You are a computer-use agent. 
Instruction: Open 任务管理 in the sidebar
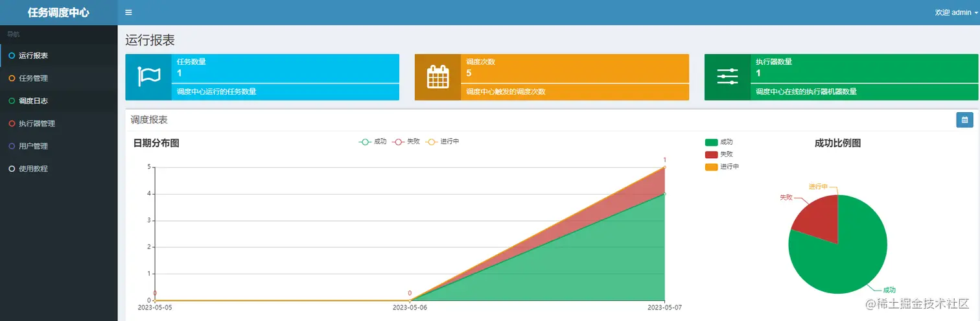pyautogui.click(x=59, y=78)
